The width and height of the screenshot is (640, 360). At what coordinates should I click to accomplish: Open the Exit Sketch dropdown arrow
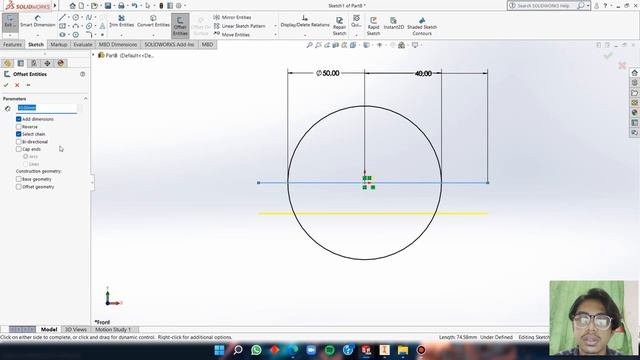point(9,35)
